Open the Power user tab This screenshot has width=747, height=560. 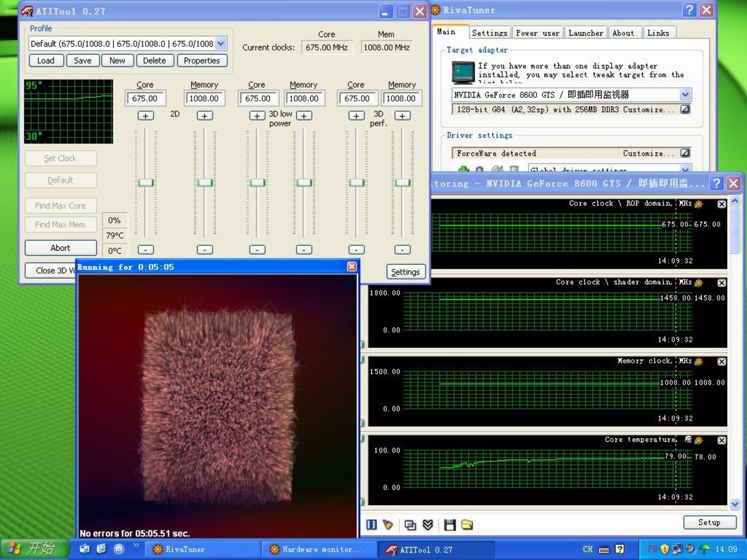(538, 33)
